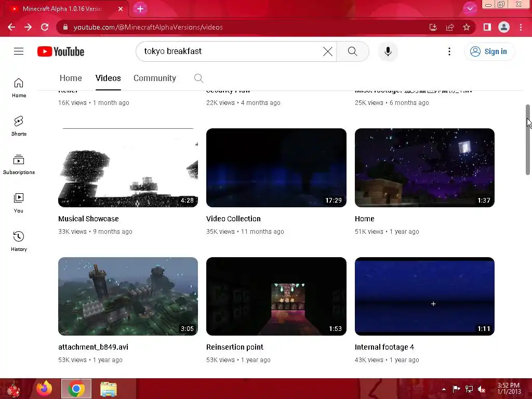Go back with browser back arrow
Image resolution: width=532 pixels, height=399 pixels.
[11, 27]
